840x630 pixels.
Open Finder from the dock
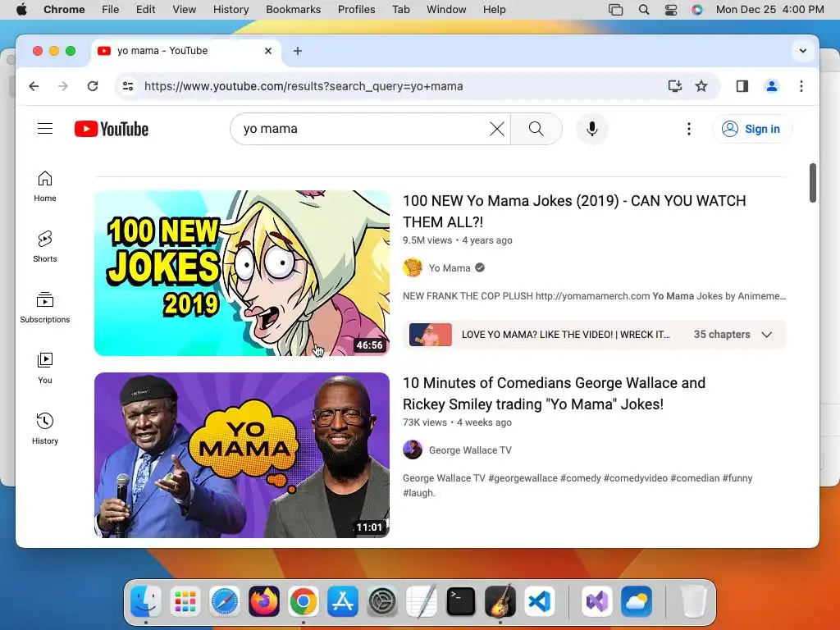coord(146,601)
